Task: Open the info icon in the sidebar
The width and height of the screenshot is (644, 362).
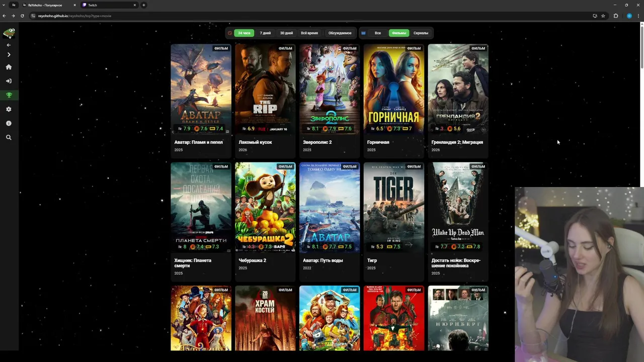Action: (9, 123)
